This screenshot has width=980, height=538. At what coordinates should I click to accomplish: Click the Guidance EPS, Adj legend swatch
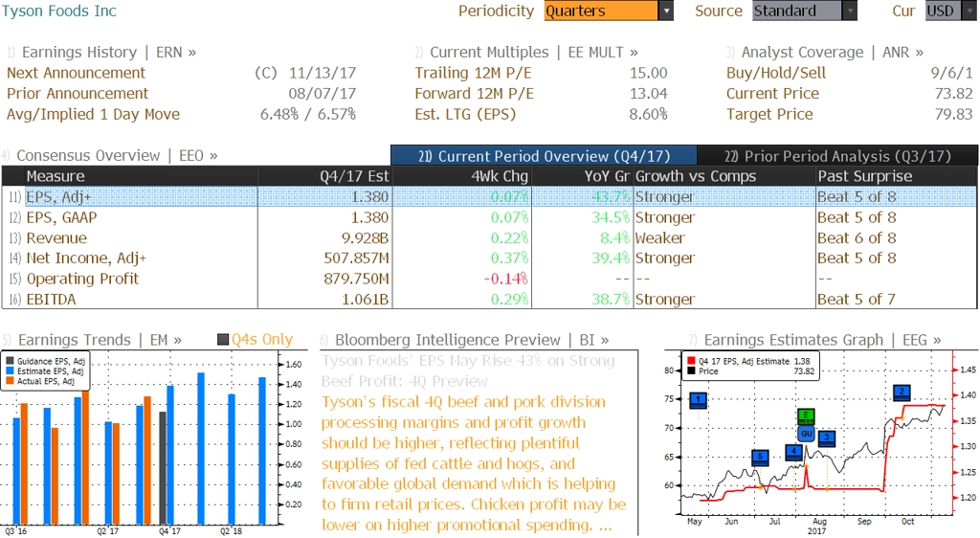10,361
